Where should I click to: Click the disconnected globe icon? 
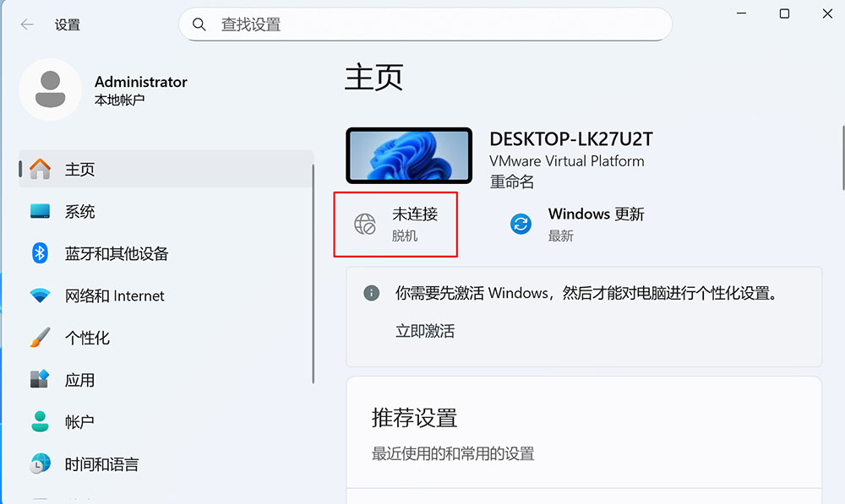click(365, 224)
